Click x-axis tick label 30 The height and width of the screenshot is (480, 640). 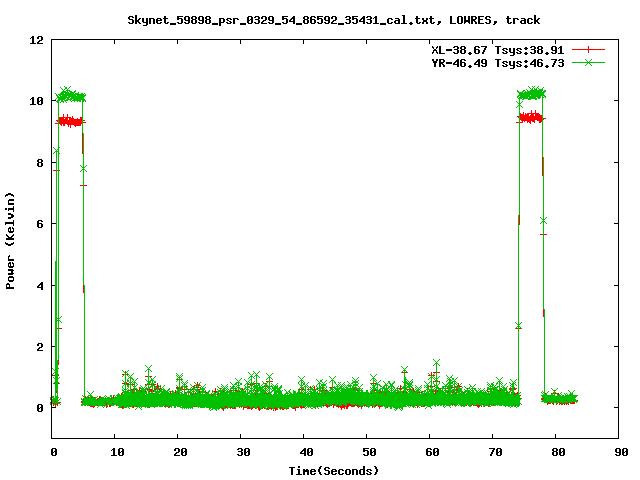click(243, 452)
